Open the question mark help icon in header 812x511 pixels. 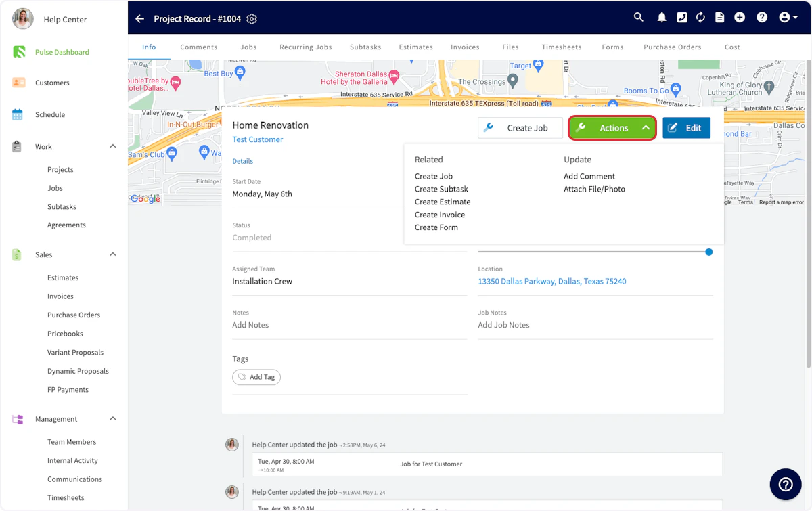tap(762, 18)
